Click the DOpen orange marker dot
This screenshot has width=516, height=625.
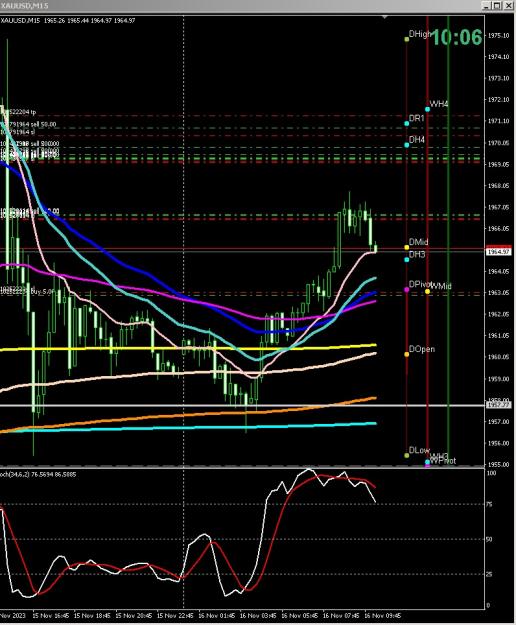tap(406, 354)
